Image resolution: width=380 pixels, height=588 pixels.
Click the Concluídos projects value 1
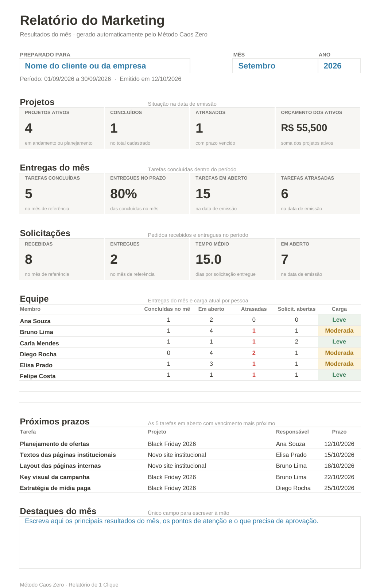tap(114, 128)
